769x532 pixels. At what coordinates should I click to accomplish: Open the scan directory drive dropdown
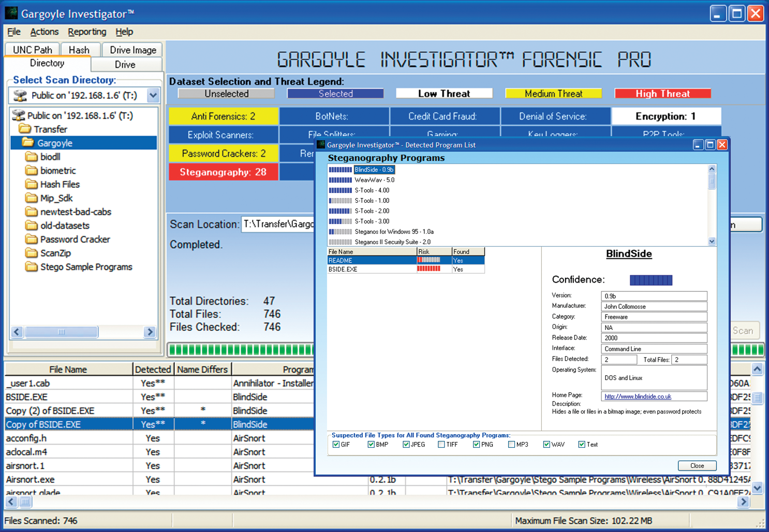pos(153,95)
